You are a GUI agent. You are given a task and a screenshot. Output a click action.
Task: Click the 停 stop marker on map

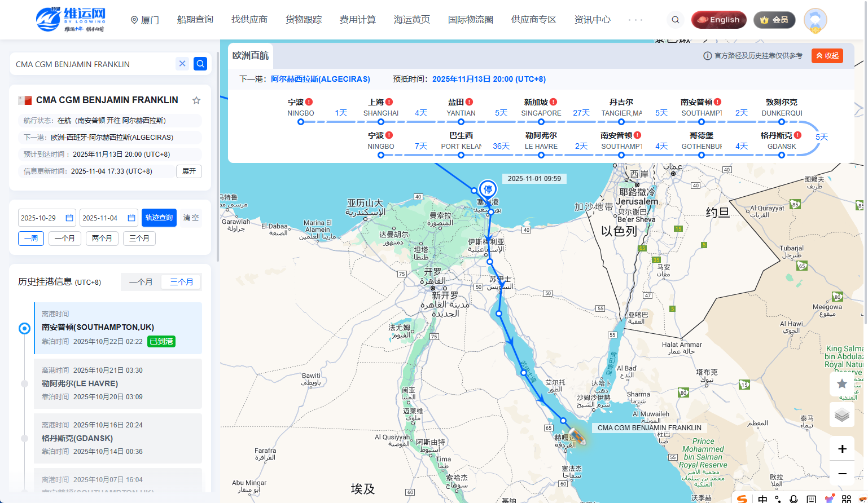[x=488, y=189]
